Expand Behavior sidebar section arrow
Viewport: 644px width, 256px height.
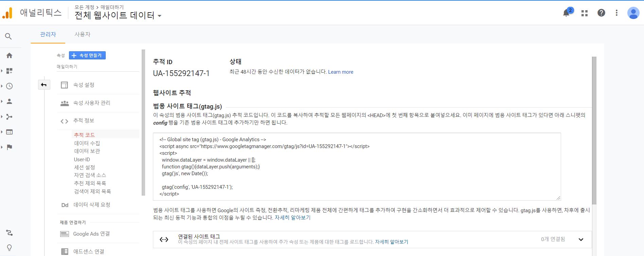[x=2, y=132]
